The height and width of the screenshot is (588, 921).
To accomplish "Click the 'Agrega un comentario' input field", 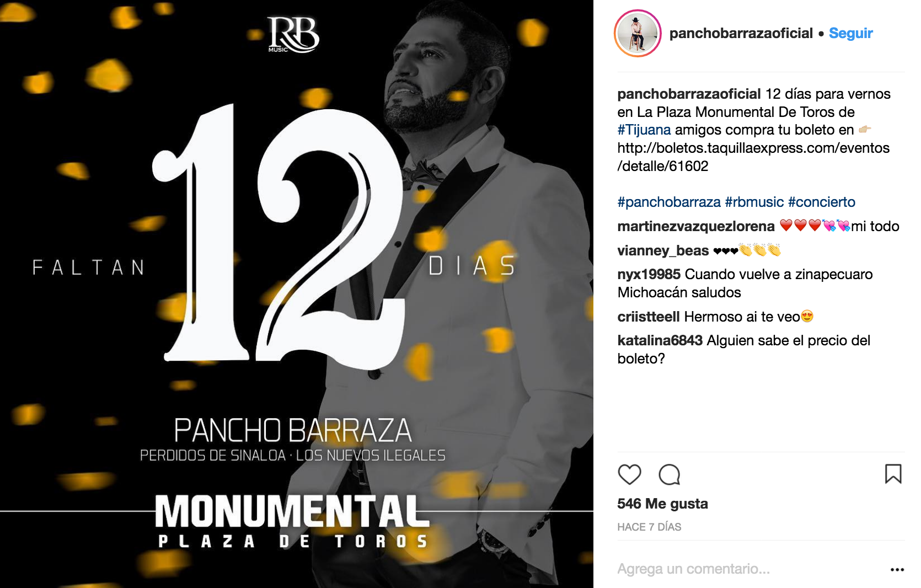I will click(750, 569).
